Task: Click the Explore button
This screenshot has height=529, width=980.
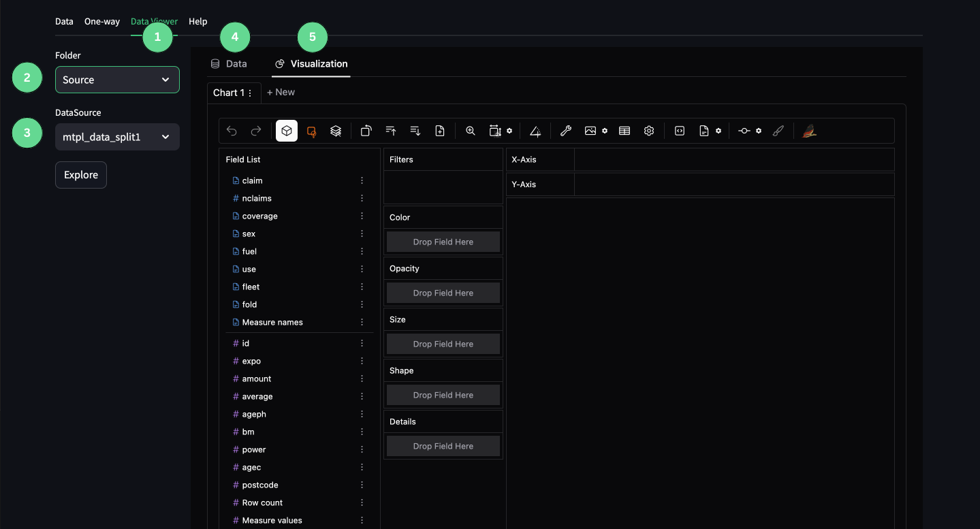Action: pos(81,175)
